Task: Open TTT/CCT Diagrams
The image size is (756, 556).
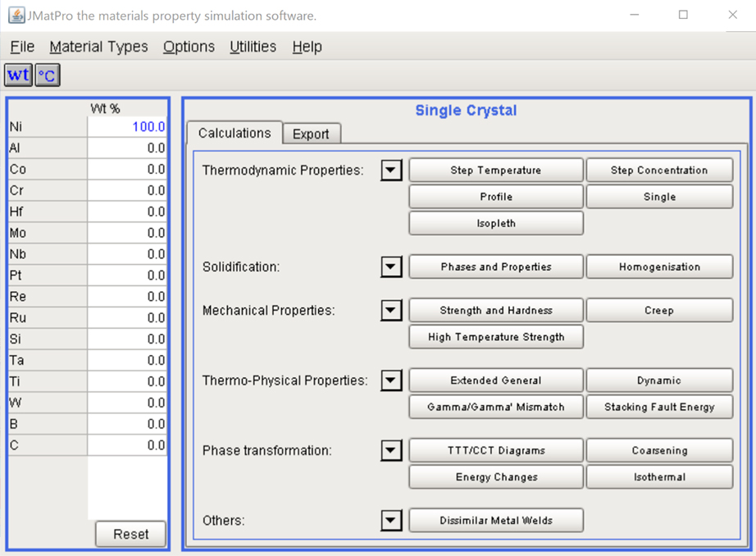Action: tap(496, 450)
